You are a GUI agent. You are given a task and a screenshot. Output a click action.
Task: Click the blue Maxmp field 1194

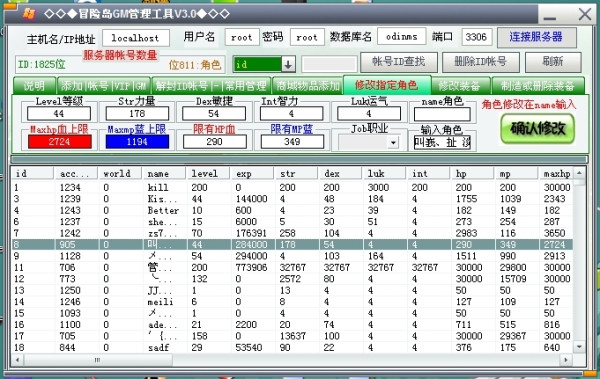137,142
